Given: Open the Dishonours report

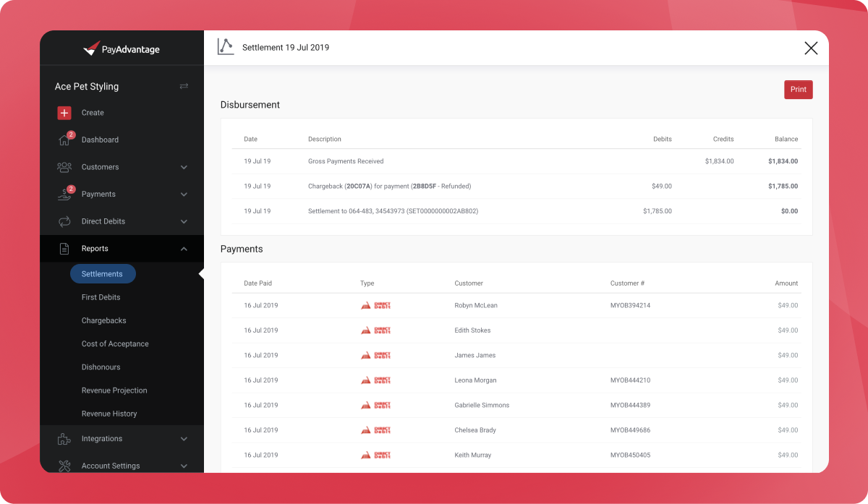Looking at the screenshot, I should 101,367.
